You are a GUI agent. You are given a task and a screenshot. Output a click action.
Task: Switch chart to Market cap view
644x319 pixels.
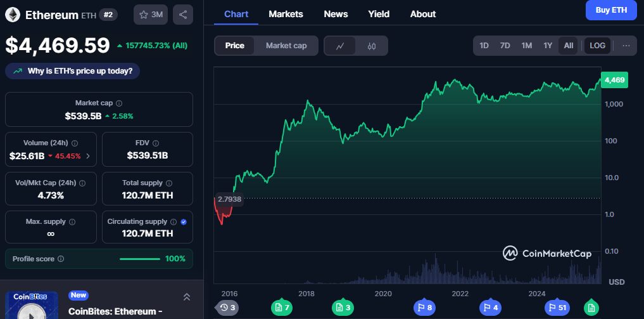pos(286,46)
